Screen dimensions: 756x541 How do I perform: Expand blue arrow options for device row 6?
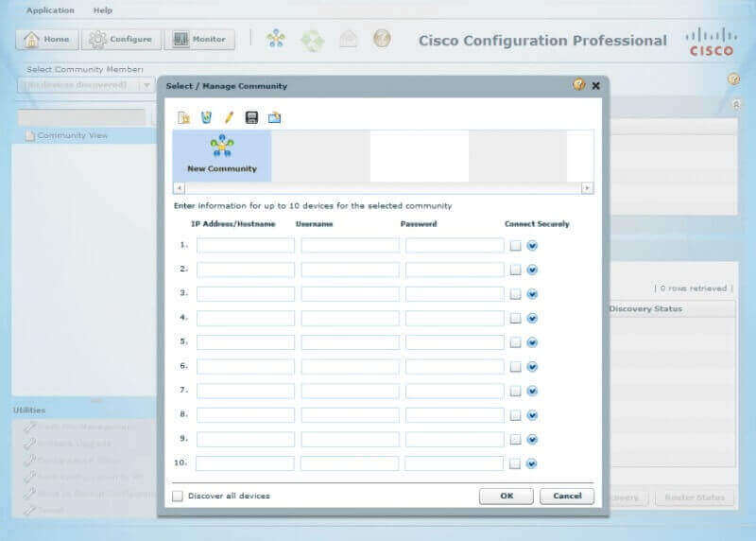point(532,367)
